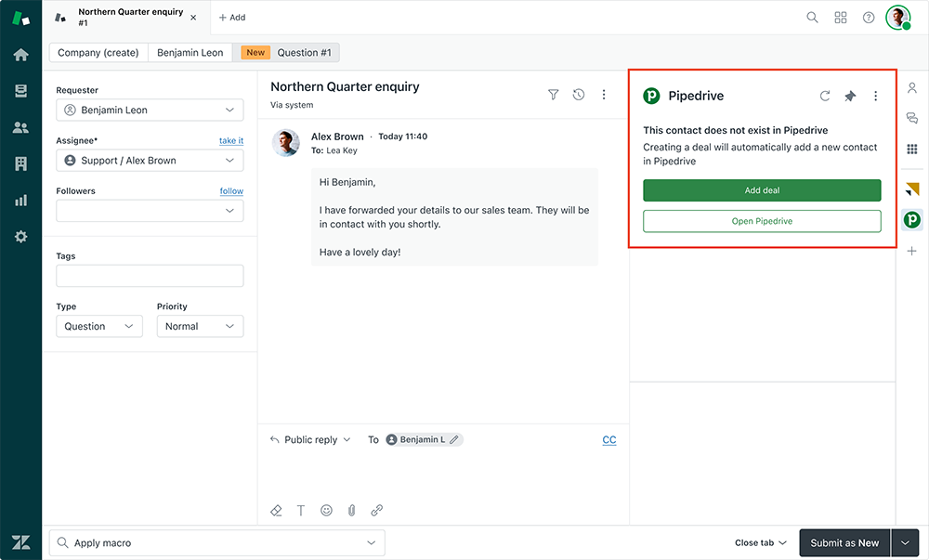
Task: Select the New Question #1 tab
Action: (x=286, y=53)
